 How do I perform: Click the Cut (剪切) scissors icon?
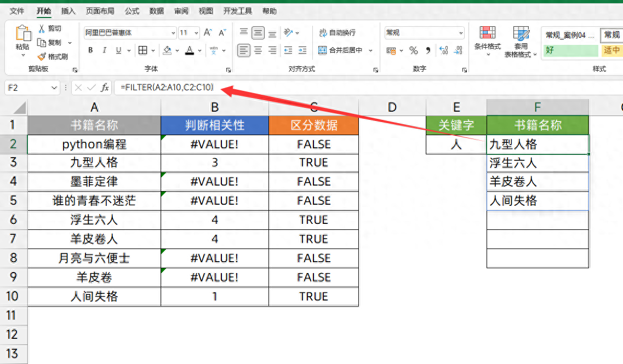click(41, 28)
